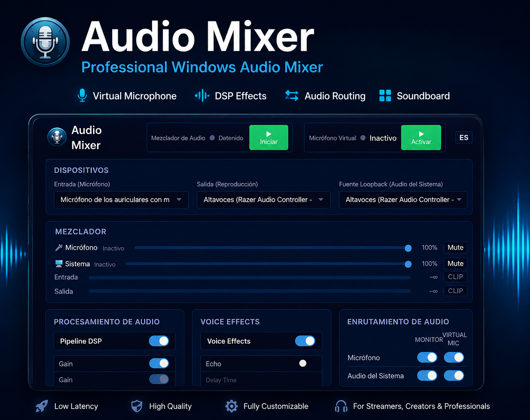The height and width of the screenshot is (420, 530).
Task: Click the Professional Windows Audio Mixer subtitle
Action: pos(202,67)
